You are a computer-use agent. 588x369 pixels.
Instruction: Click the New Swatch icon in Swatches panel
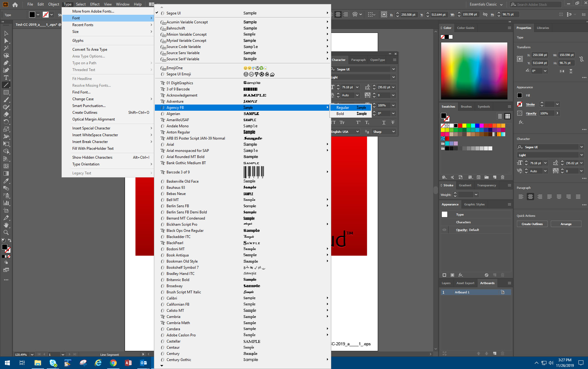pos(495,177)
